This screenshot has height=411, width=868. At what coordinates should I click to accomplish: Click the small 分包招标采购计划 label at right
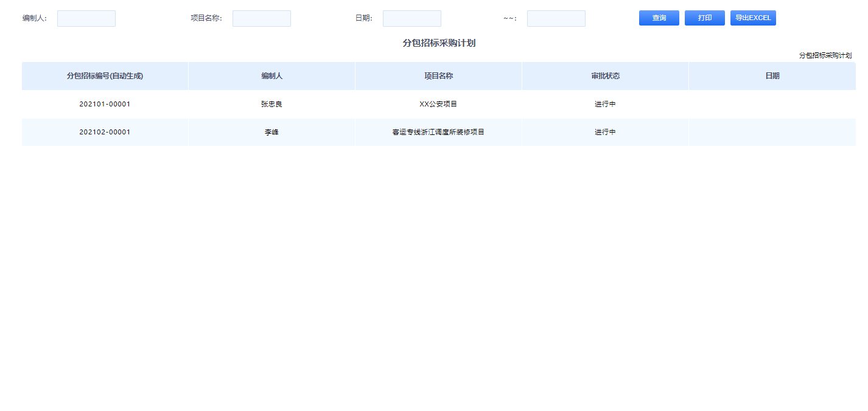pos(825,55)
